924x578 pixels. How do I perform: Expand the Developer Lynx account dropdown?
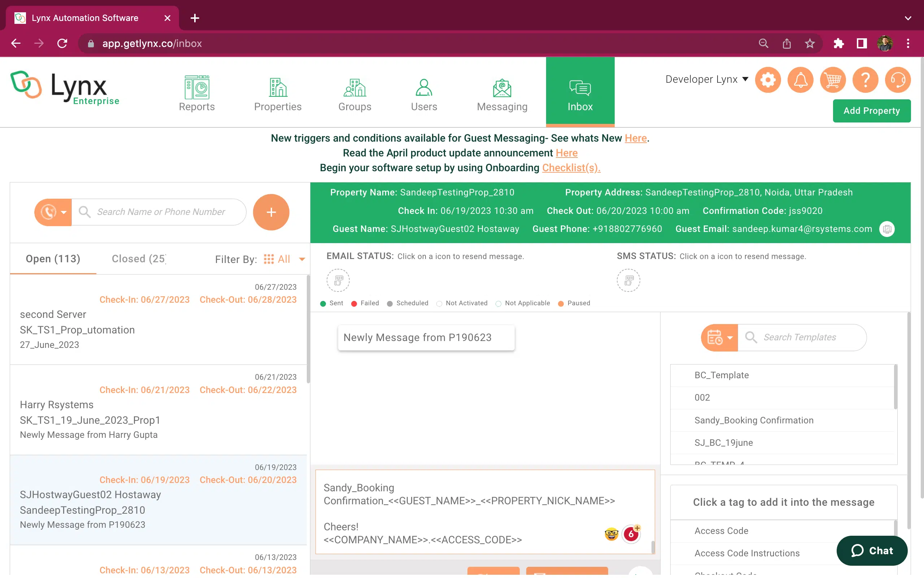pyautogui.click(x=707, y=79)
